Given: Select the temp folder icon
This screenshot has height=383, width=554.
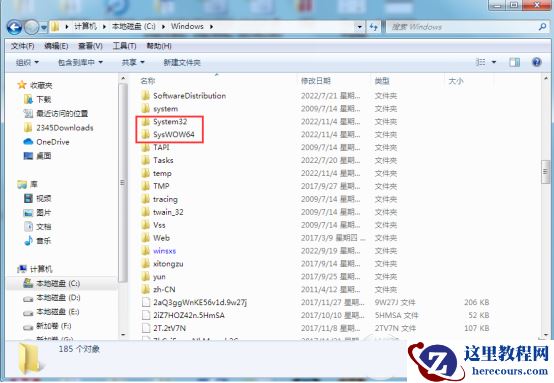Looking at the screenshot, I should pyautogui.click(x=145, y=173).
